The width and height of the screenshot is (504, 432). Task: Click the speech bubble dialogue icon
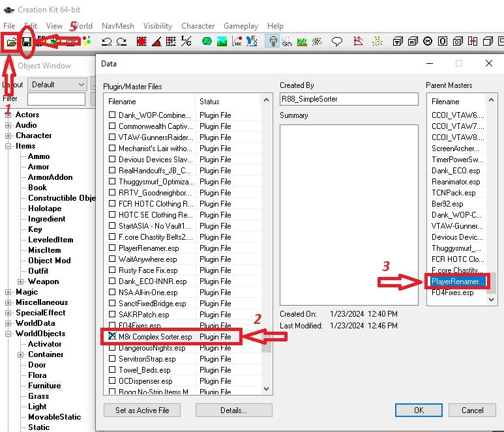pos(337,42)
